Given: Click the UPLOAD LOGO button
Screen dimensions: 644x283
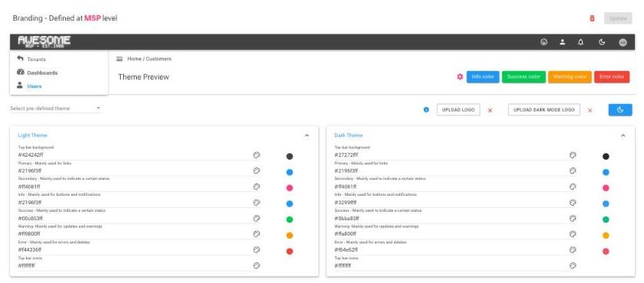Looking at the screenshot, I should 458,109.
